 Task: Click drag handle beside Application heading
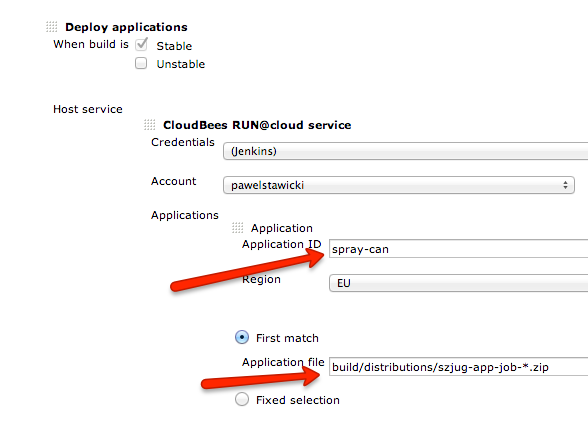pos(238,228)
